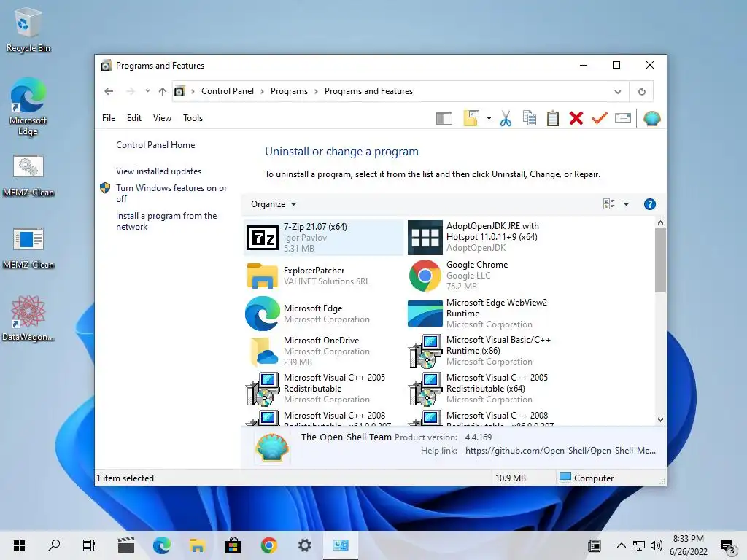Open the File menu
Viewport: 747px width, 560px height.
(109, 118)
